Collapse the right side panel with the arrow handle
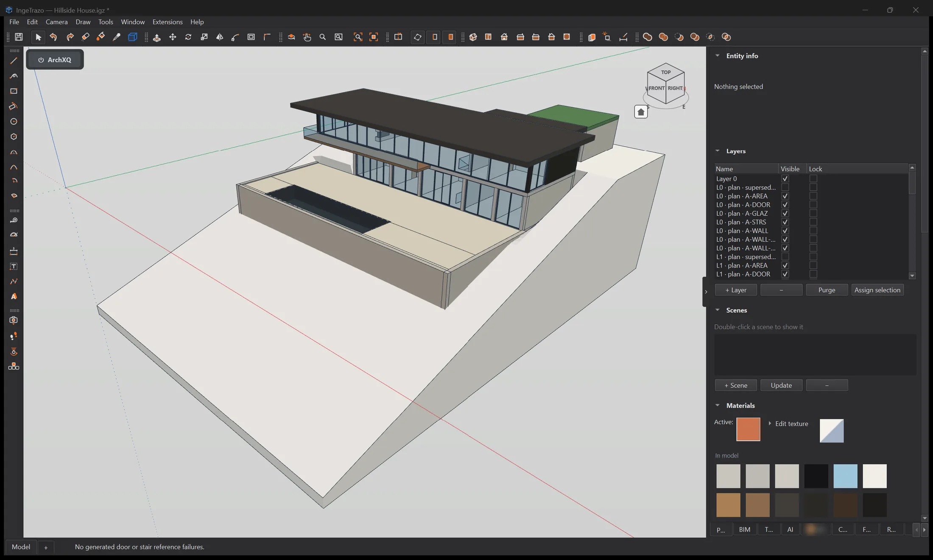Screen dimensions: 933x560 point(705,292)
